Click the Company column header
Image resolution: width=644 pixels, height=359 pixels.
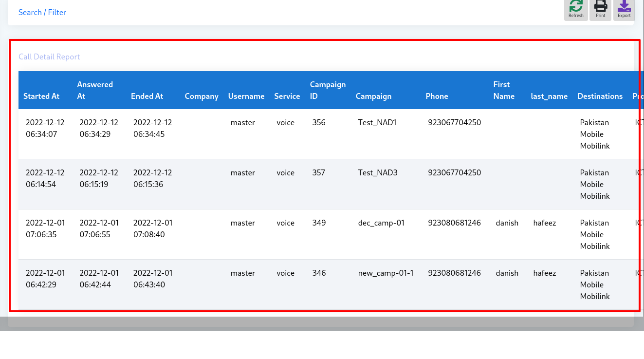(202, 96)
